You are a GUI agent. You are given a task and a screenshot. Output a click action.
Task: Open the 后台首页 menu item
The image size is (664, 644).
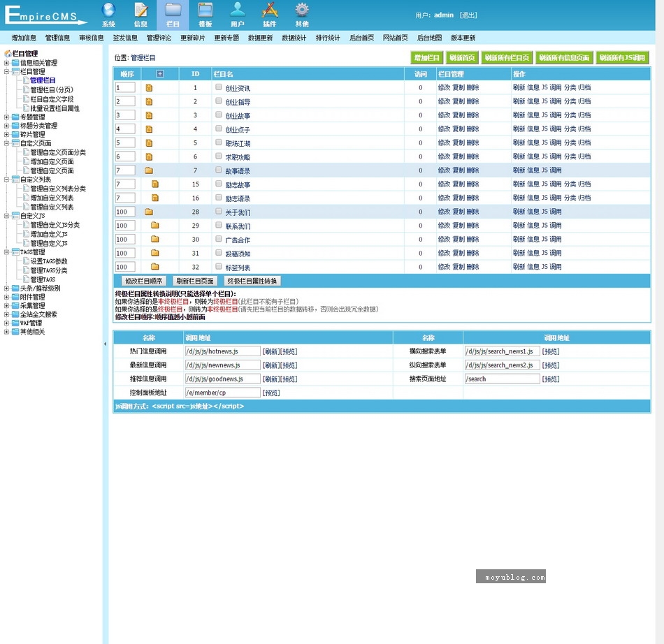pyautogui.click(x=361, y=38)
